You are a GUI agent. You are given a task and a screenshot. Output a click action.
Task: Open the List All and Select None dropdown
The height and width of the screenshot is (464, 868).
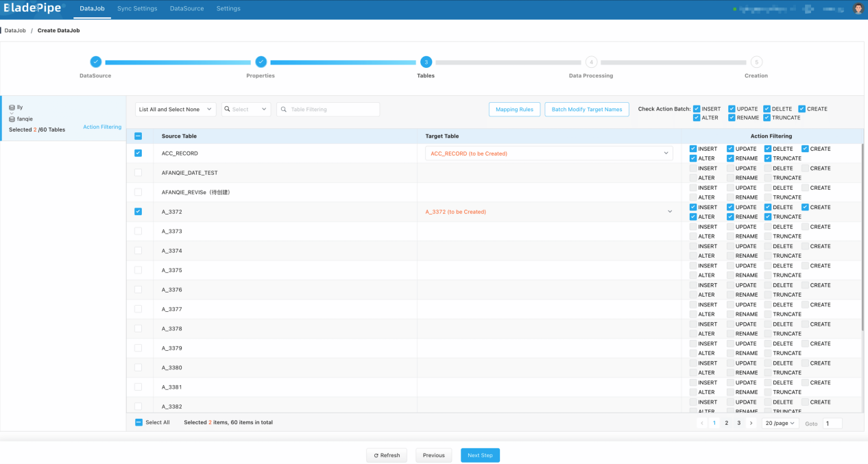176,110
